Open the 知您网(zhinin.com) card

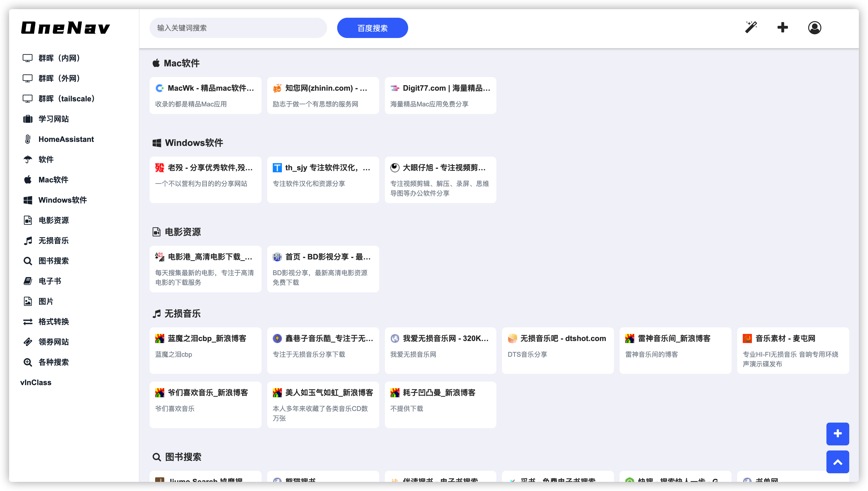click(x=323, y=96)
